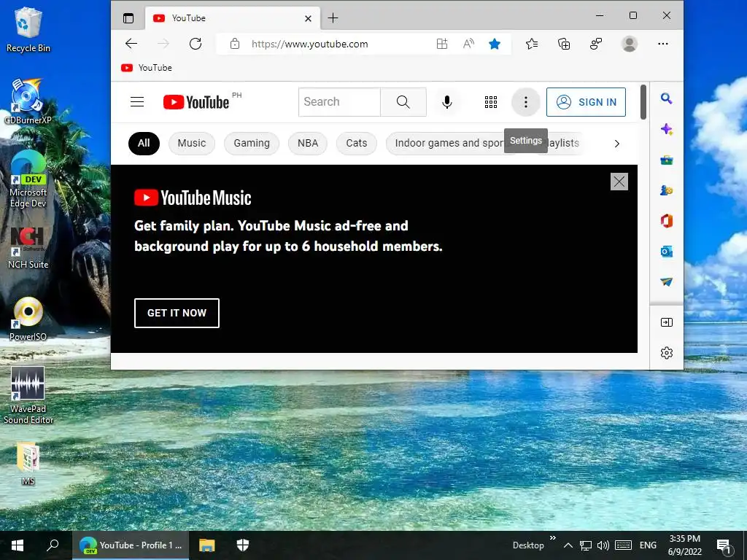Screen dimensions: 747x560
Task: Select the Gaming filter chip
Action: coord(252,144)
